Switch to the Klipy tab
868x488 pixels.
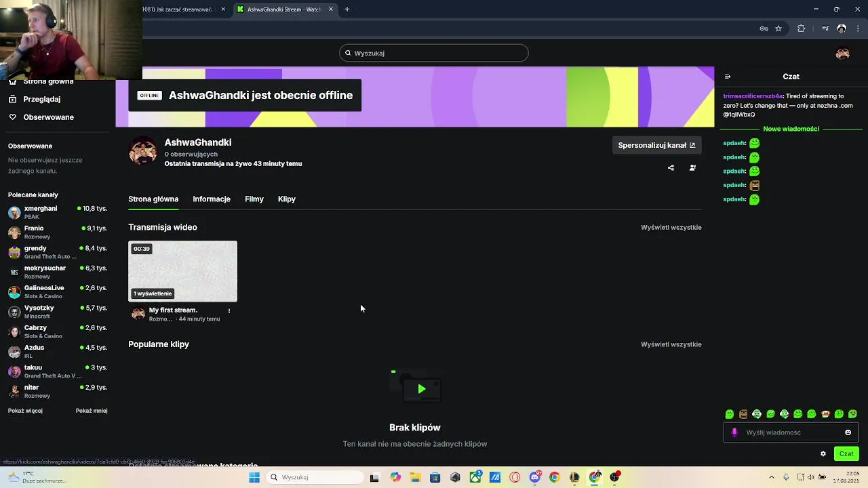pos(287,199)
